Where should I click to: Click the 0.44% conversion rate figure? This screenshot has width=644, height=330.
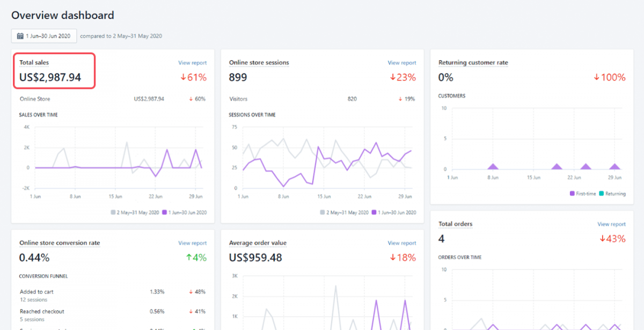[34, 258]
